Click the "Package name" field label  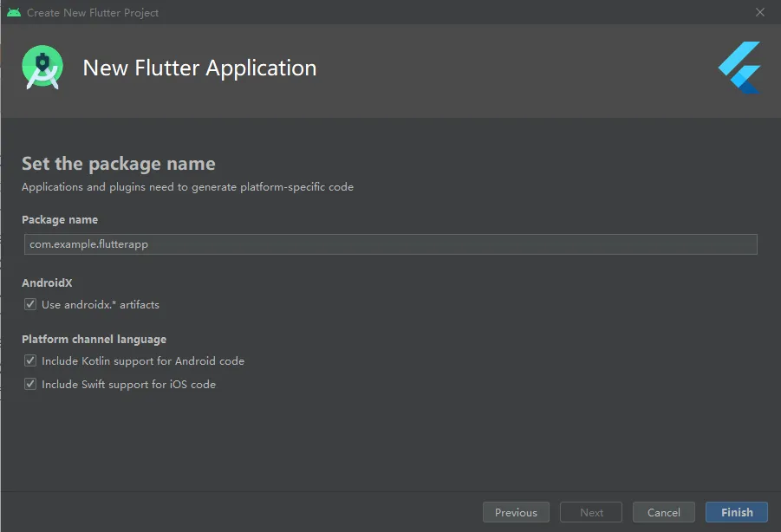point(60,220)
